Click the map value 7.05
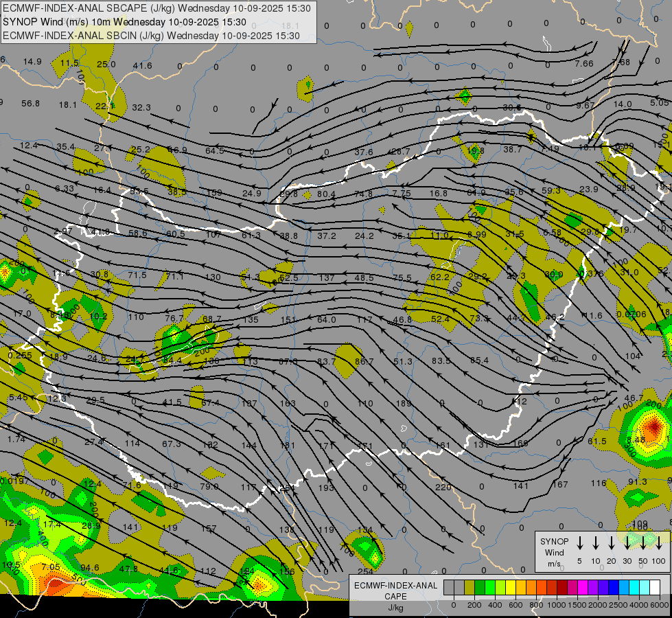The width and height of the screenshot is (672, 618). click(51, 567)
